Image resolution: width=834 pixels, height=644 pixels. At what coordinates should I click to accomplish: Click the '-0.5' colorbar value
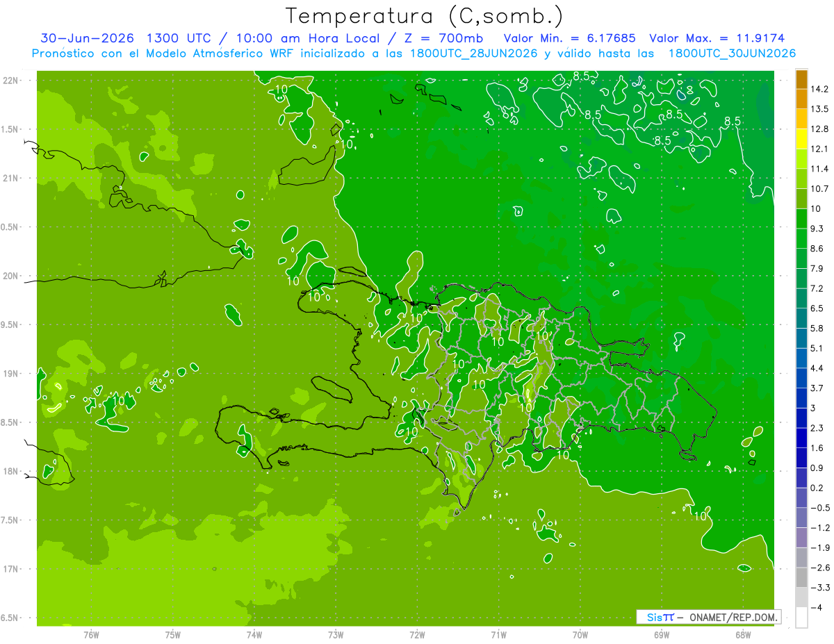[x=819, y=507]
